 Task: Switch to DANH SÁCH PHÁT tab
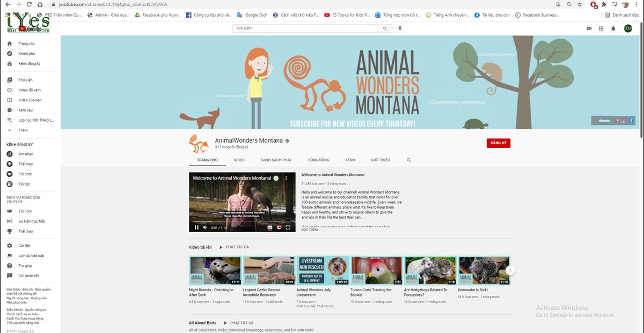coord(276,160)
